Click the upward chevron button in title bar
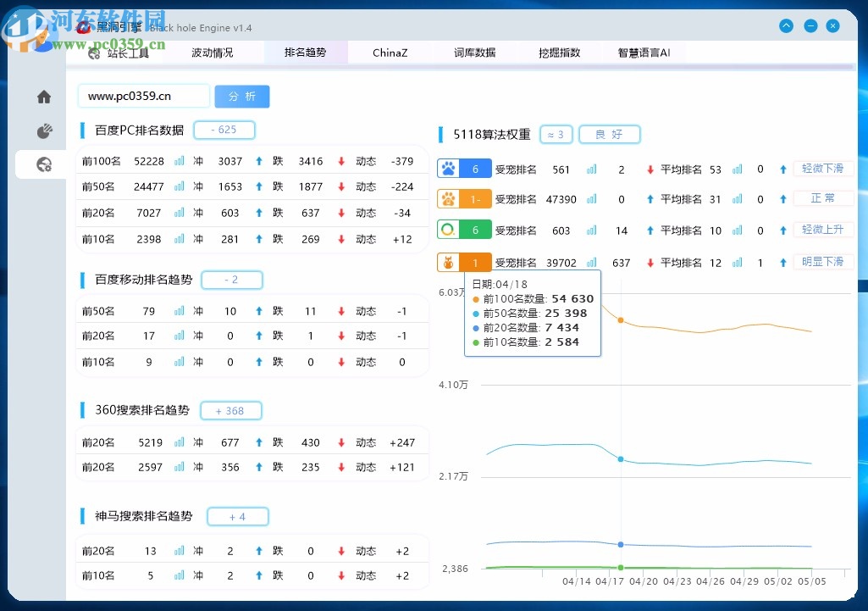The height and width of the screenshot is (611, 868). (x=787, y=26)
